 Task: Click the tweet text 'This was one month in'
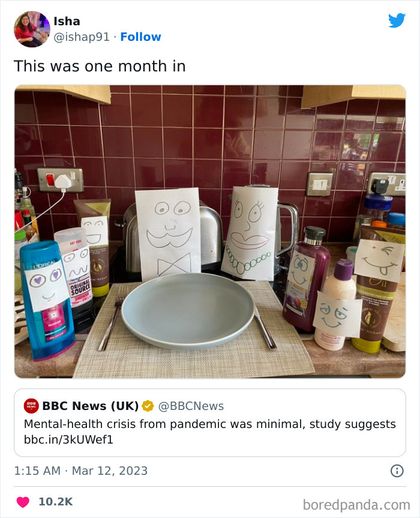pyautogui.click(x=100, y=66)
